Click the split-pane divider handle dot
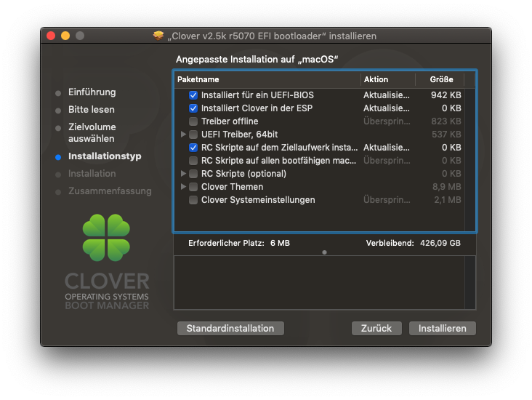The height and width of the screenshot is (400, 532). (324, 252)
